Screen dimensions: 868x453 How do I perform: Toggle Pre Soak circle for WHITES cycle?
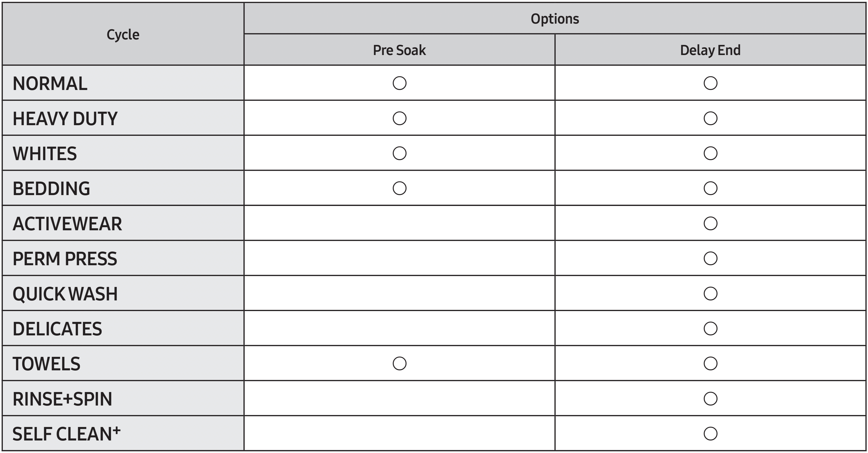point(399,153)
